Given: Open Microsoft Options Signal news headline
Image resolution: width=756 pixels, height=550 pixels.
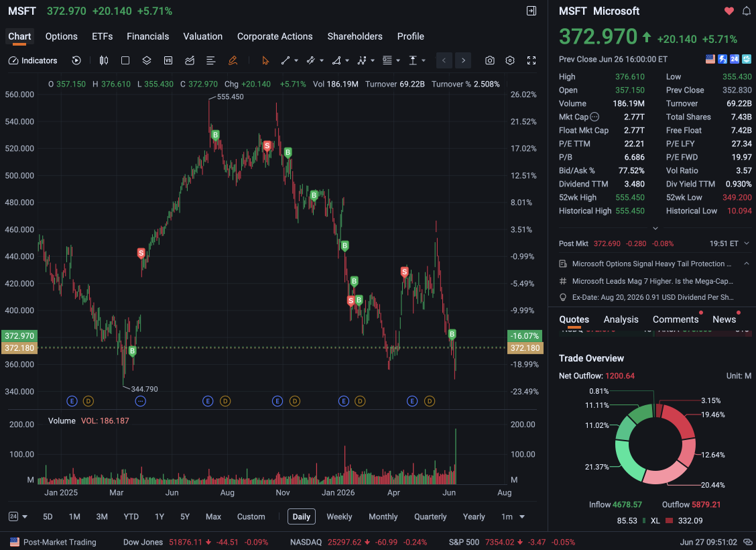Looking at the screenshot, I should tap(651, 264).
